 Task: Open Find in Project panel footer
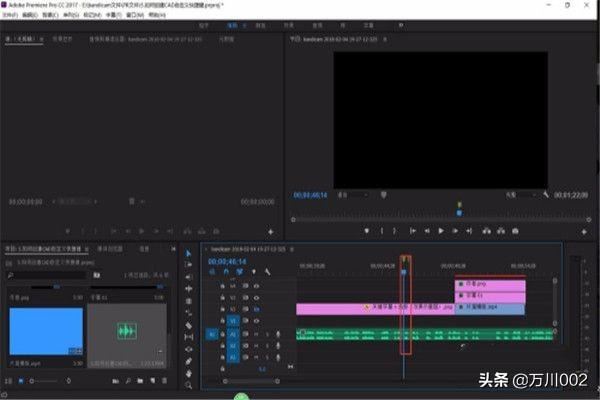(128, 381)
